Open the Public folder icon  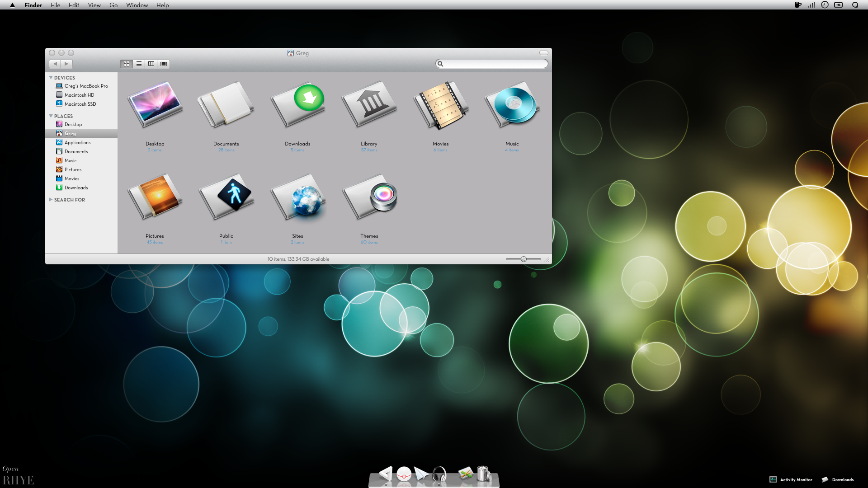(226, 198)
